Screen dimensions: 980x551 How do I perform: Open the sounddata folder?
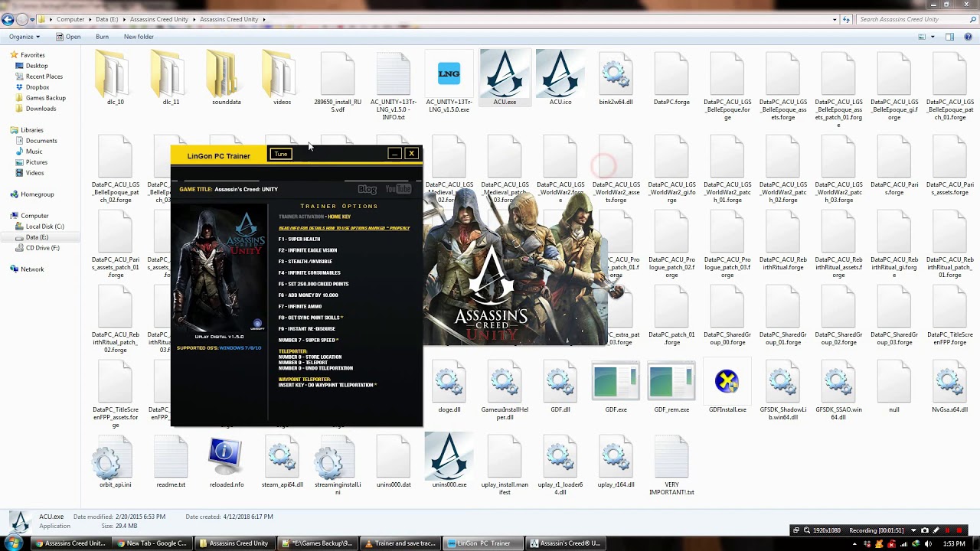coord(226,77)
